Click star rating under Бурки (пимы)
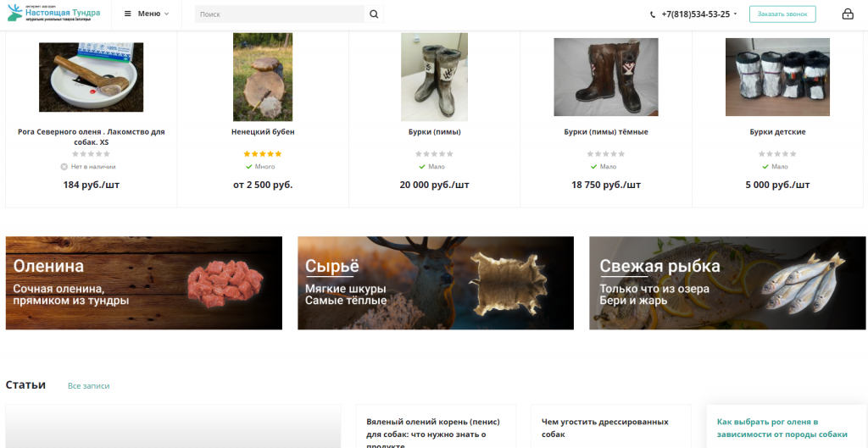 (x=434, y=154)
